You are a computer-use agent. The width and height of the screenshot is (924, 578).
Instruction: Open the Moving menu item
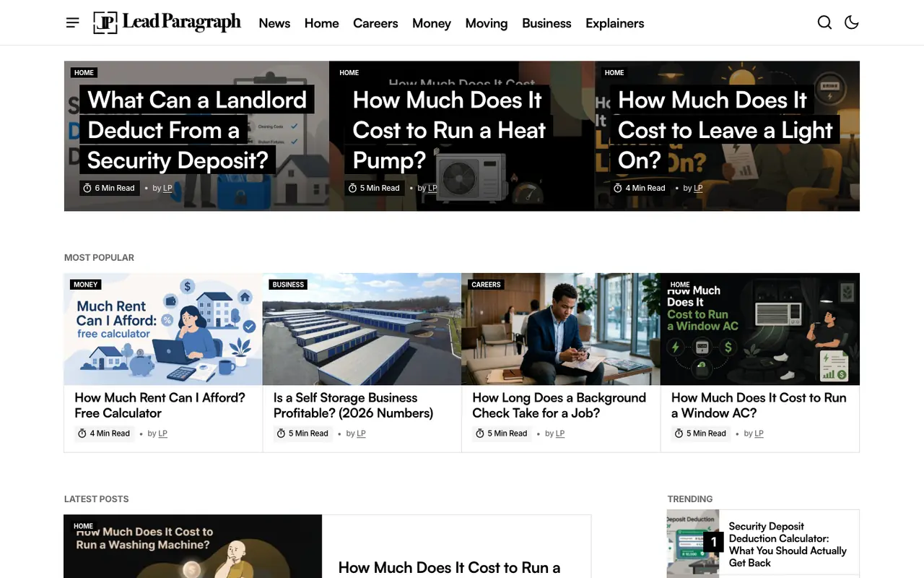[x=487, y=23]
